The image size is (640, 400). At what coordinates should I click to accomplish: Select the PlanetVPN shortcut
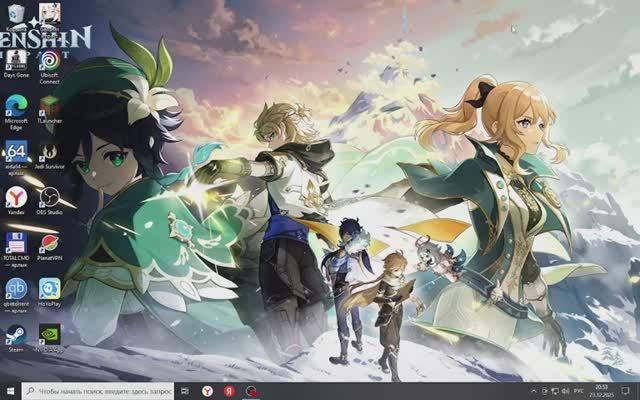(49, 247)
